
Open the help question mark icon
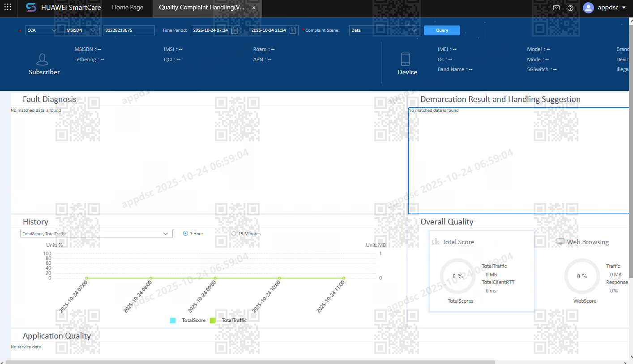click(x=570, y=8)
